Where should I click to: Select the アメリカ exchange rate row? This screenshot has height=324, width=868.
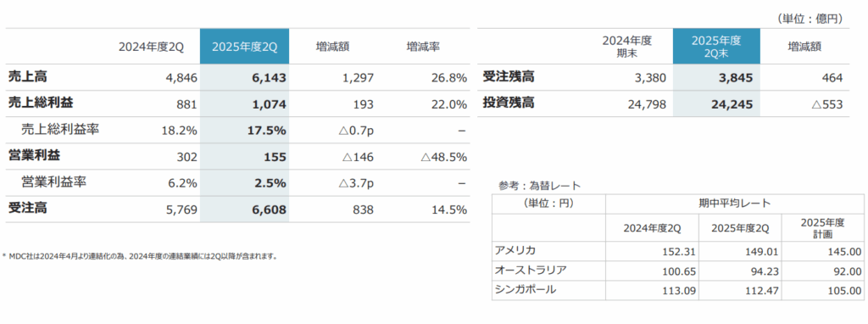point(677,251)
